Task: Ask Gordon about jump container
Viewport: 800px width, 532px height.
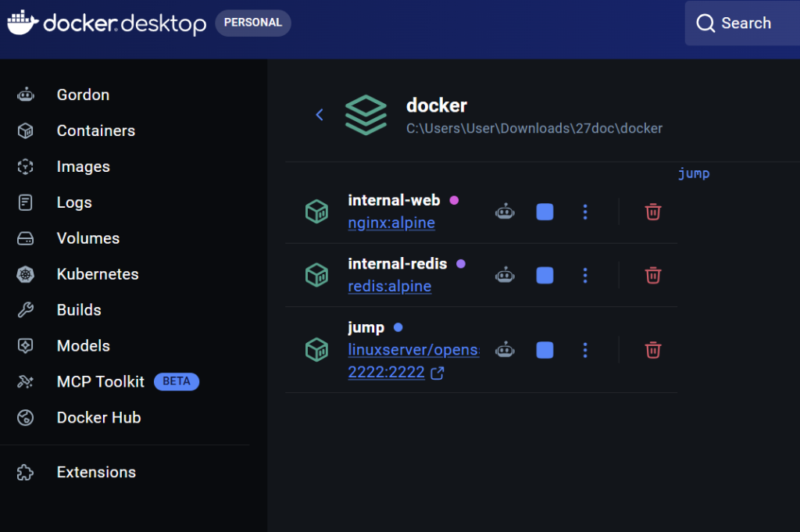Action: pyautogui.click(x=505, y=350)
